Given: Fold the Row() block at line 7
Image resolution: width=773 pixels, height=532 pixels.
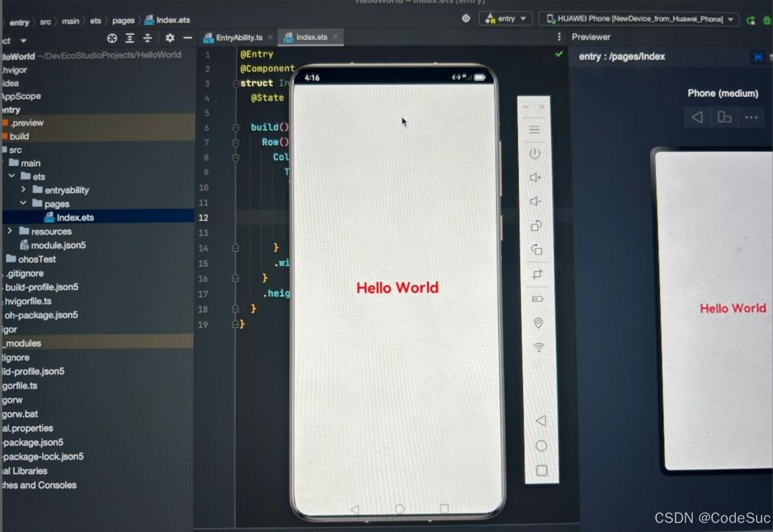Looking at the screenshot, I should click(236, 142).
